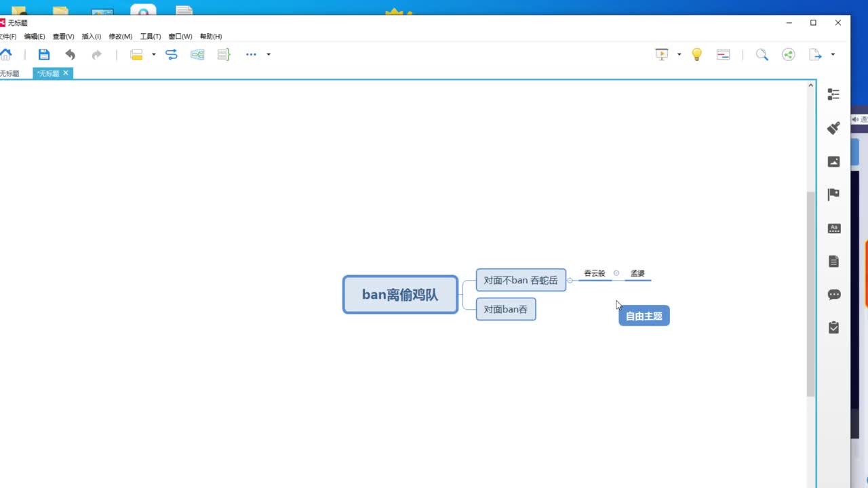This screenshot has height=488, width=868.
Task: Select the floating topic 自由主题
Action: pyautogui.click(x=644, y=316)
